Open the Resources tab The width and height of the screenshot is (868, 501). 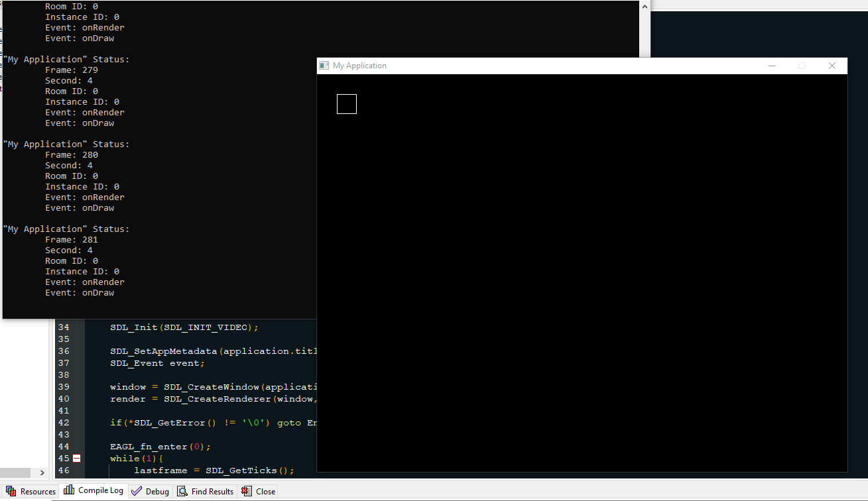[x=31, y=491]
